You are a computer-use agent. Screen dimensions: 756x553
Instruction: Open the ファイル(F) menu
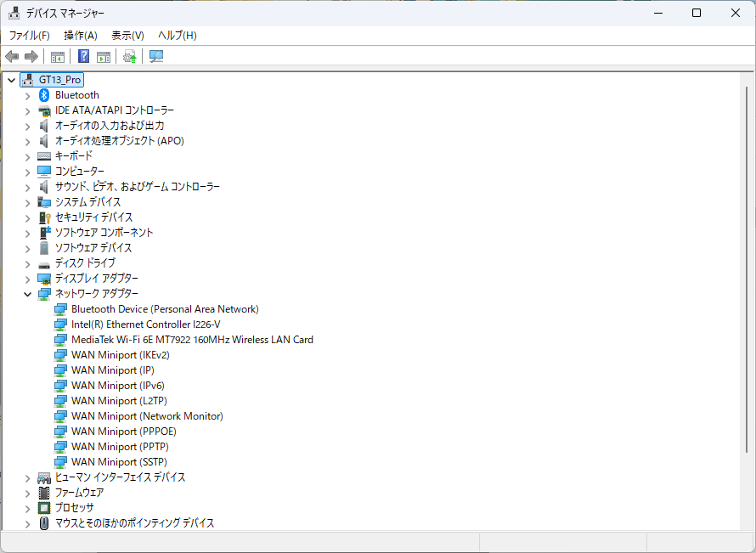[30, 35]
